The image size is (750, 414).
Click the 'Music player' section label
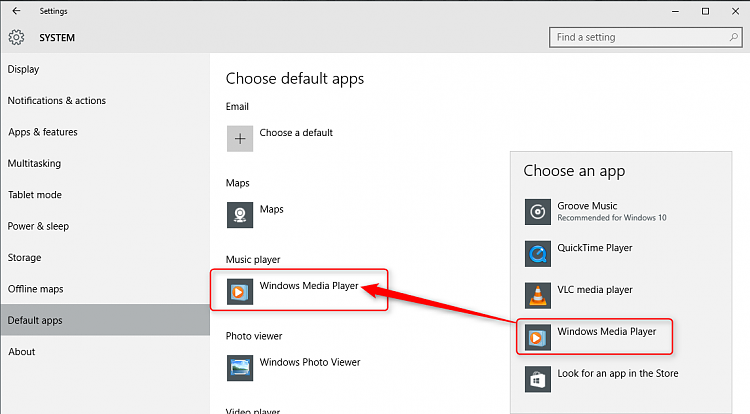[x=253, y=260]
